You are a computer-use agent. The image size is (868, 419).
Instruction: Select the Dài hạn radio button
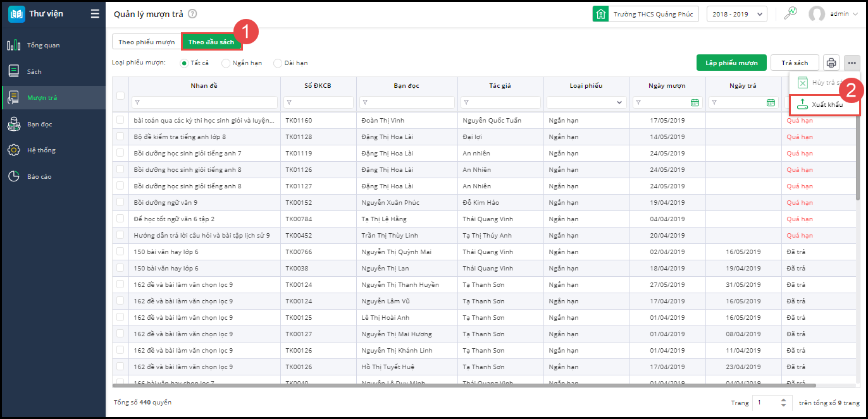[x=278, y=63]
